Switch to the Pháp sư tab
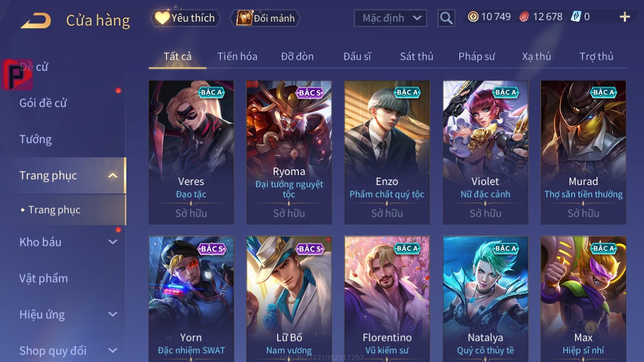644x362 pixels. (x=476, y=56)
